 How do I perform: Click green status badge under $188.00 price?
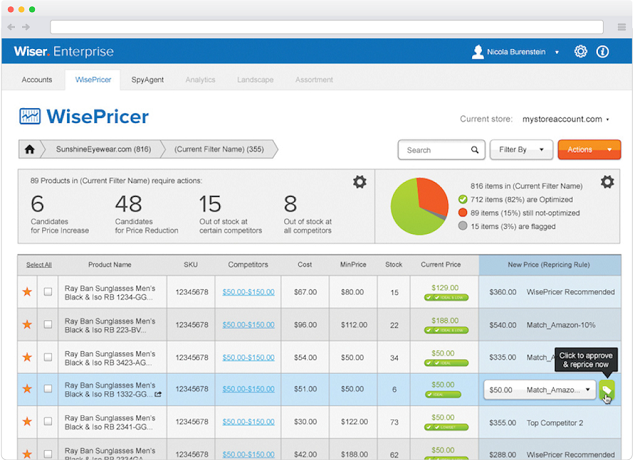tap(446, 330)
